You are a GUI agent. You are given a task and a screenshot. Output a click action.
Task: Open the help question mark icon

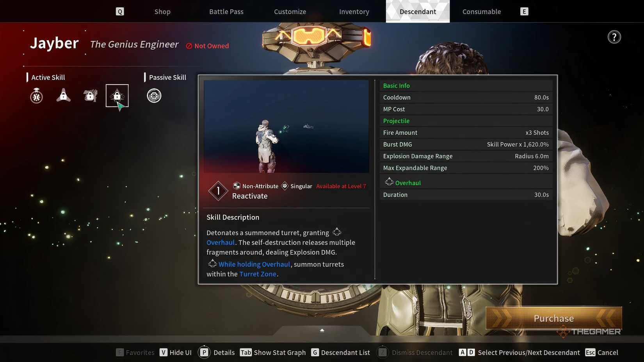click(x=614, y=37)
